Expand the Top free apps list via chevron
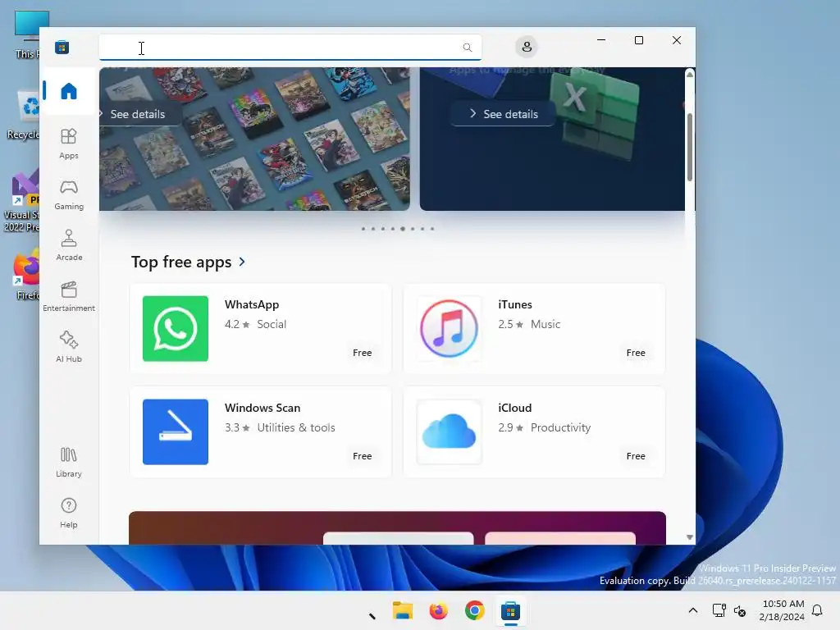This screenshot has height=630, width=840. 242,262
